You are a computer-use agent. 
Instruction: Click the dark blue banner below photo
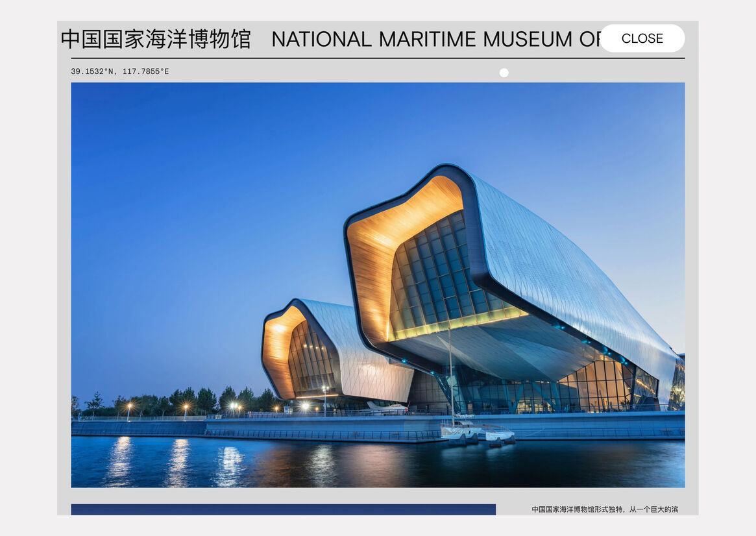[x=283, y=509]
